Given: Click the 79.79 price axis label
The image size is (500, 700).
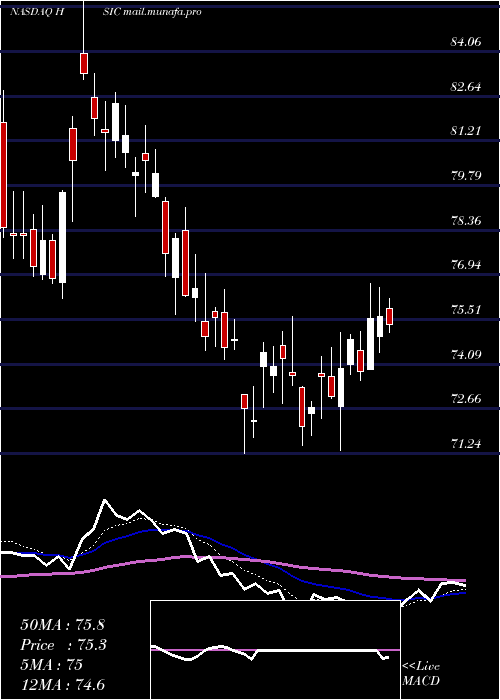Looking at the screenshot, I should 466,175.
